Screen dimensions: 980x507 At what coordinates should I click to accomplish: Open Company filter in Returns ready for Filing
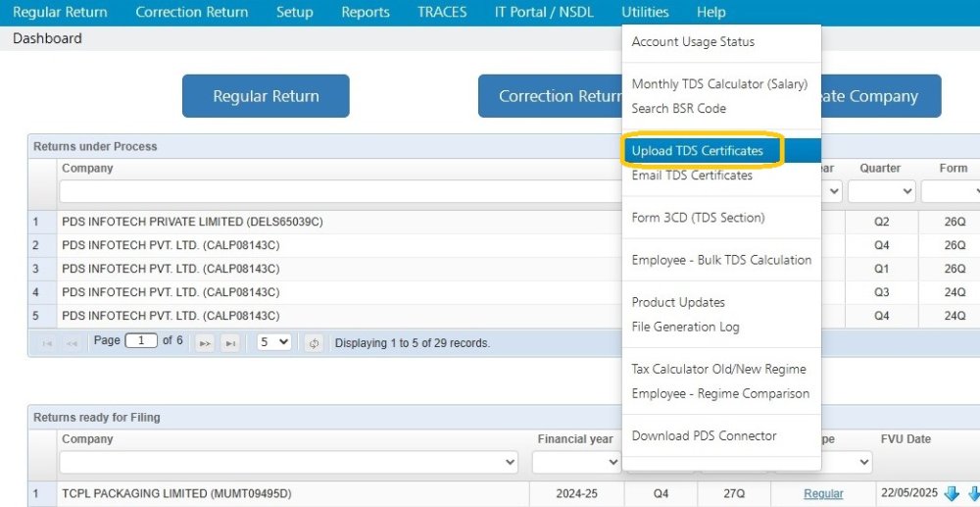[289, 461]
